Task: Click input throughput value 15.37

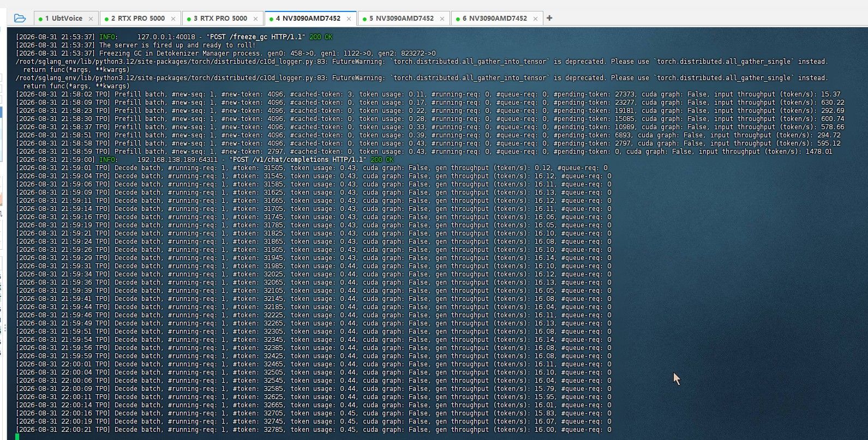Action: (830, 94)
